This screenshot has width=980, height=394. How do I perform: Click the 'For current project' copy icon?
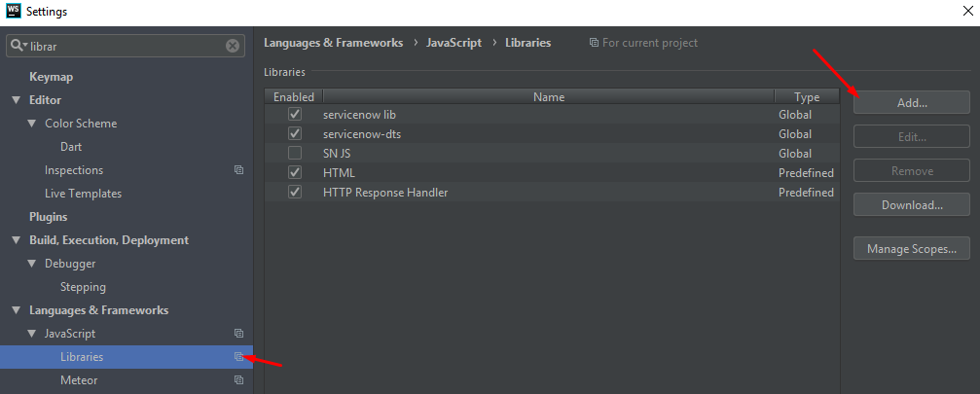click(594, 43)
